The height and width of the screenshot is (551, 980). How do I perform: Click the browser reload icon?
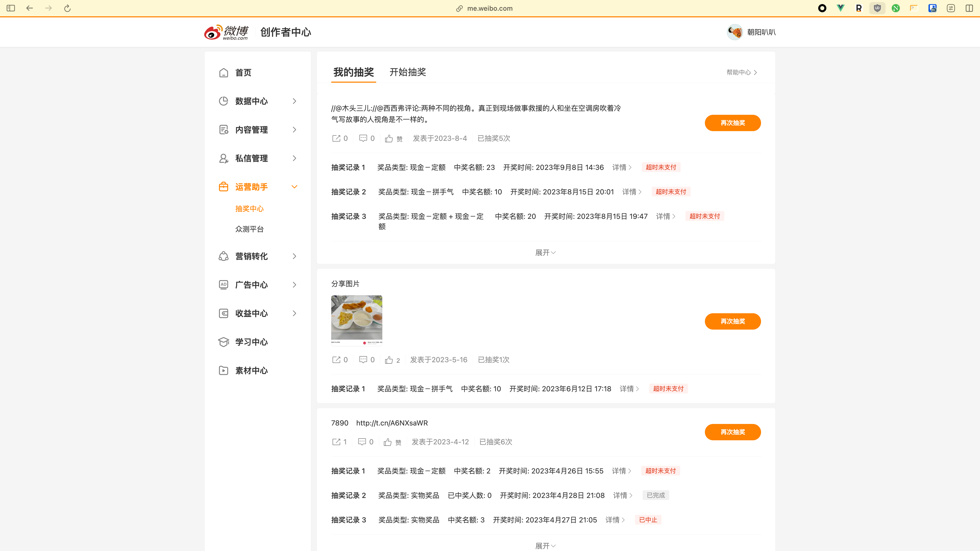click(67, 8)
